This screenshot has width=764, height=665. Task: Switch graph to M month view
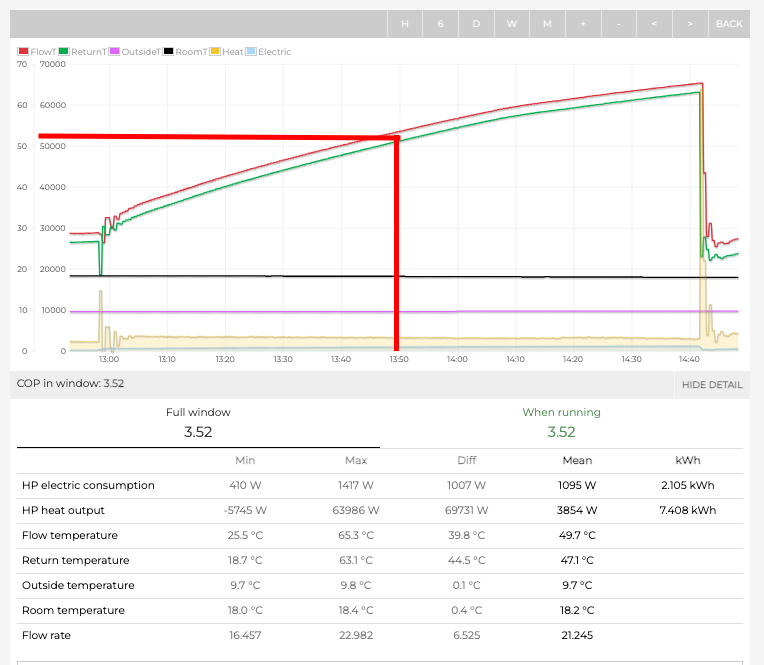(547, 24)
